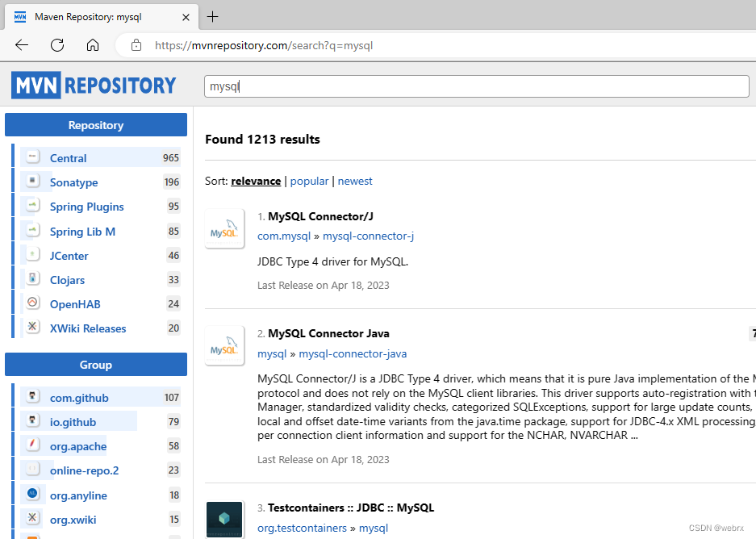Sort results by relevance
The height and width of the screenshot is (539, 756).
(x=256, y=182)
